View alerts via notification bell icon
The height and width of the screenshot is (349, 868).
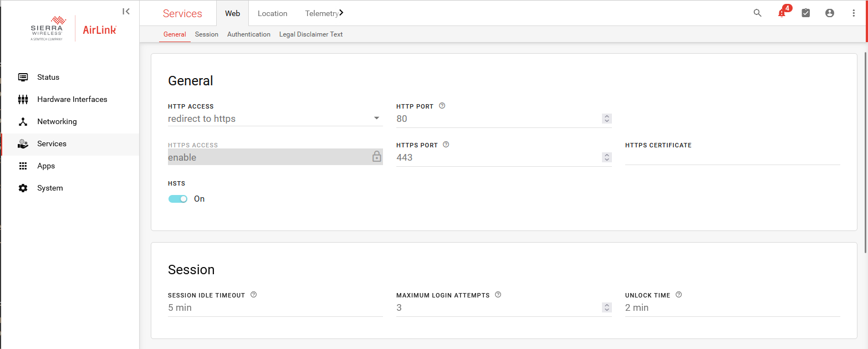point(782,13)
